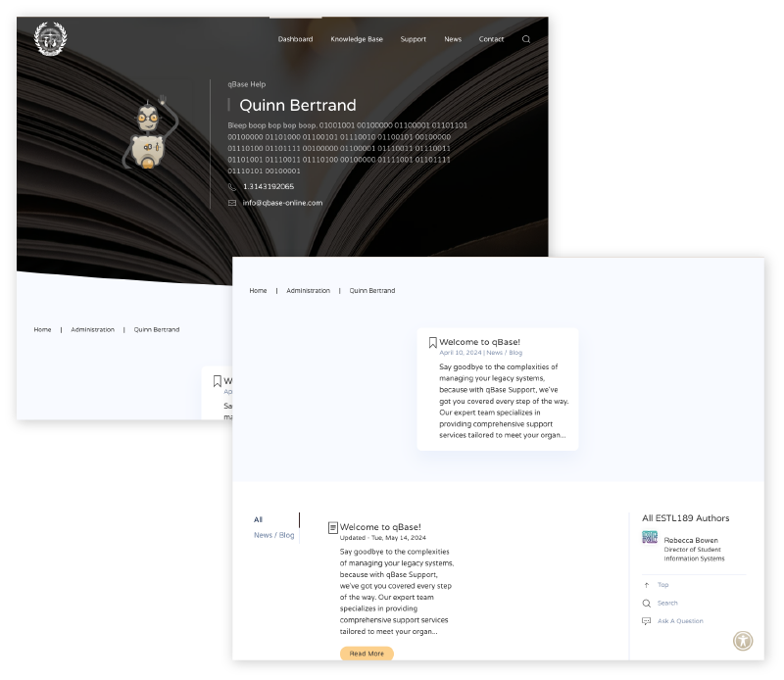The height and width of the screenshot is (680, 784).
Task: Click the bookmark icon on Welcome to qBase card
Action: [x=433, y=343]
